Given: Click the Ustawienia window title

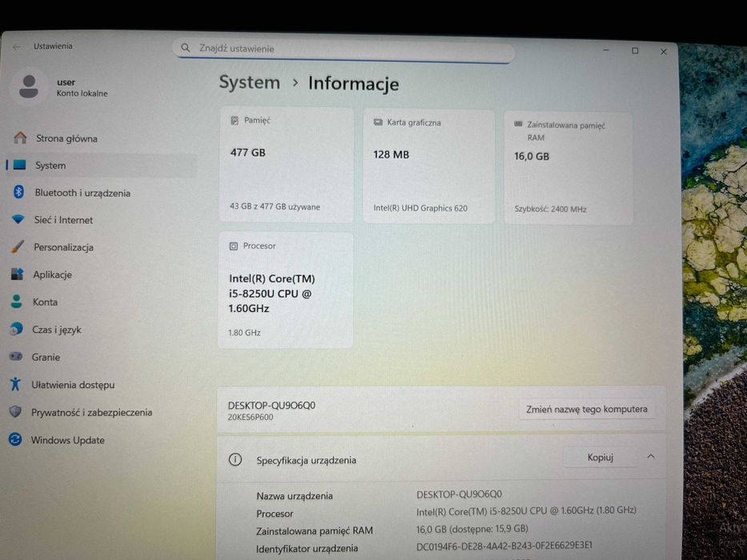Looking at the screenshot, I should [53, 46].
